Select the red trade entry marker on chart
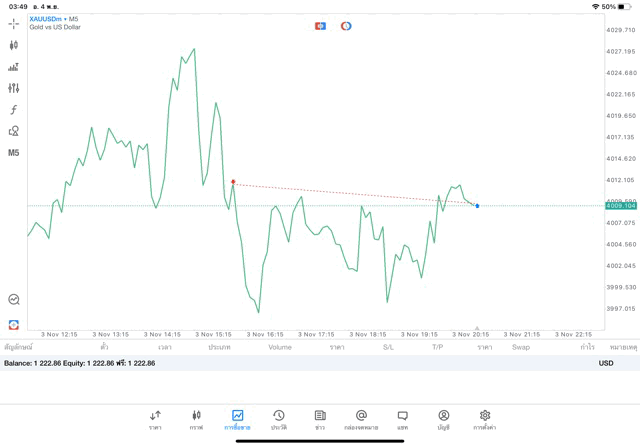 233,182
